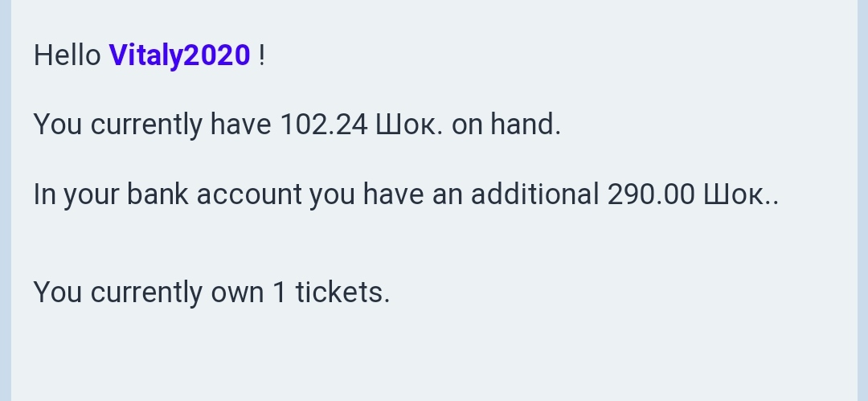This screenshot has width=868, height=401.
Task: Click 'You currently have' text
Action: [152, 125]
